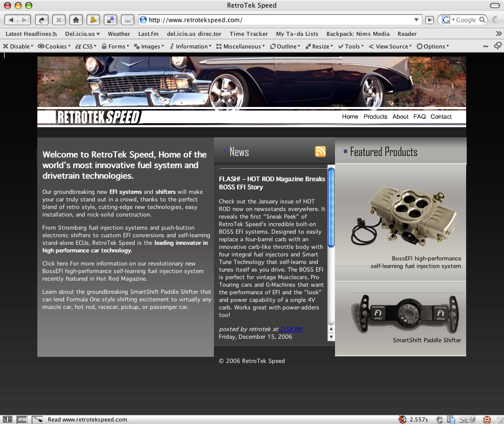Click the browser Forward arrow button
The image size is (504, 424).
tap(24, 20)
